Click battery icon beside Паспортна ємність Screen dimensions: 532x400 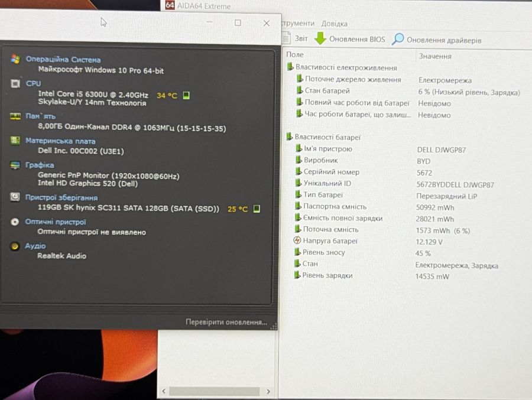[299, 206]
